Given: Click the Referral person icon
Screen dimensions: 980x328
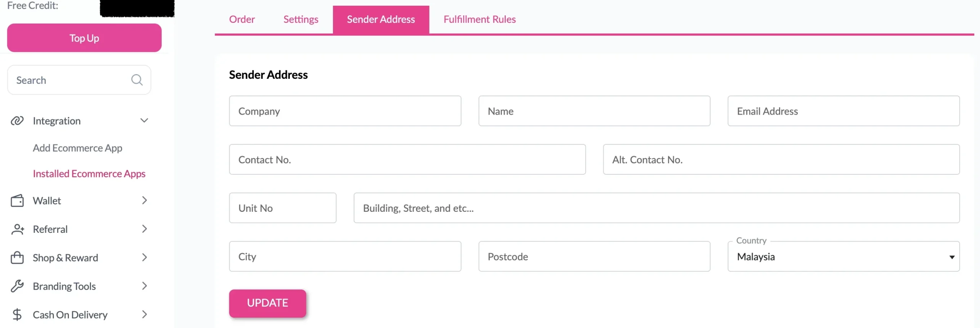Looking at the screenshot, I should [18, 229].
